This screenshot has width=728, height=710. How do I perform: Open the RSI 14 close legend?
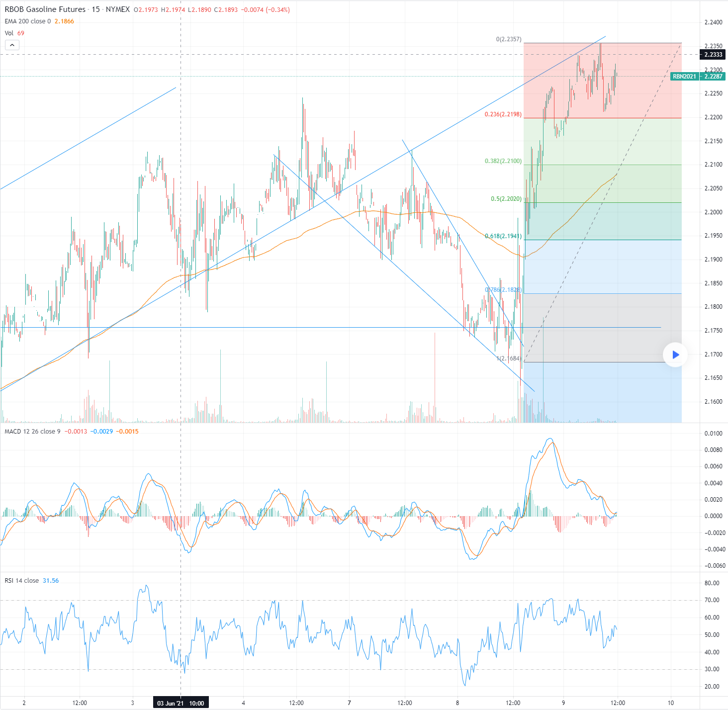22,580
